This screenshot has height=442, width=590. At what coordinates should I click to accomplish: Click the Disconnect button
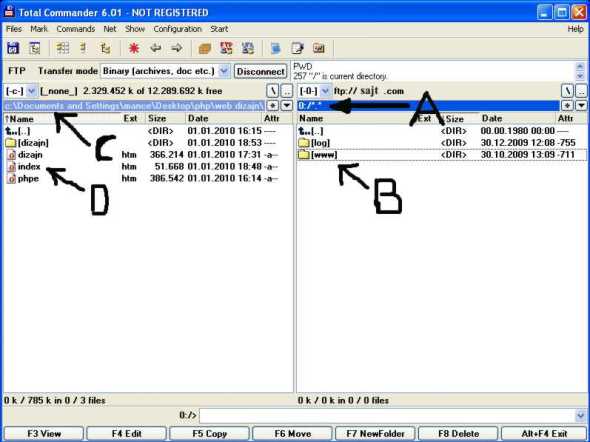click(x=261, y=71)
